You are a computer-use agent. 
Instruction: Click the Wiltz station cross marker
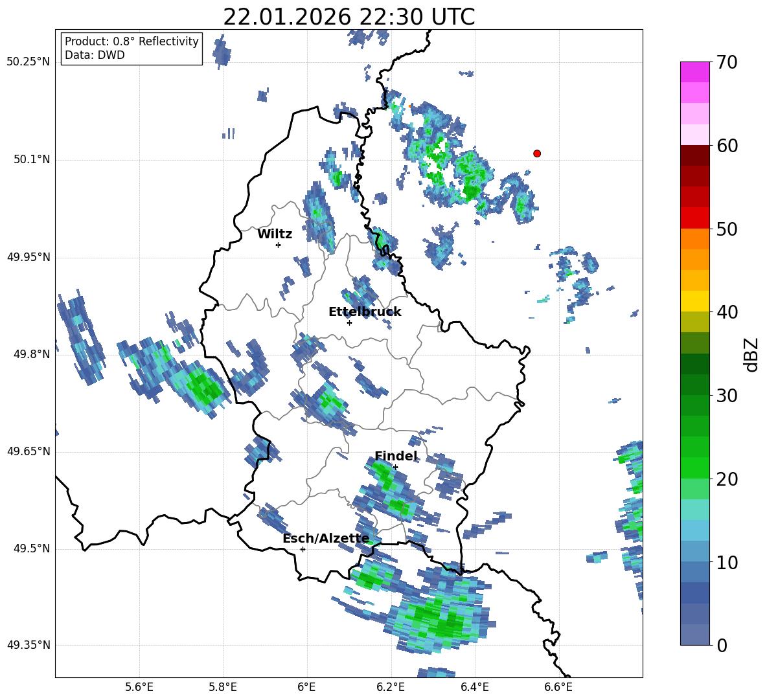click(x=279, y=245)
